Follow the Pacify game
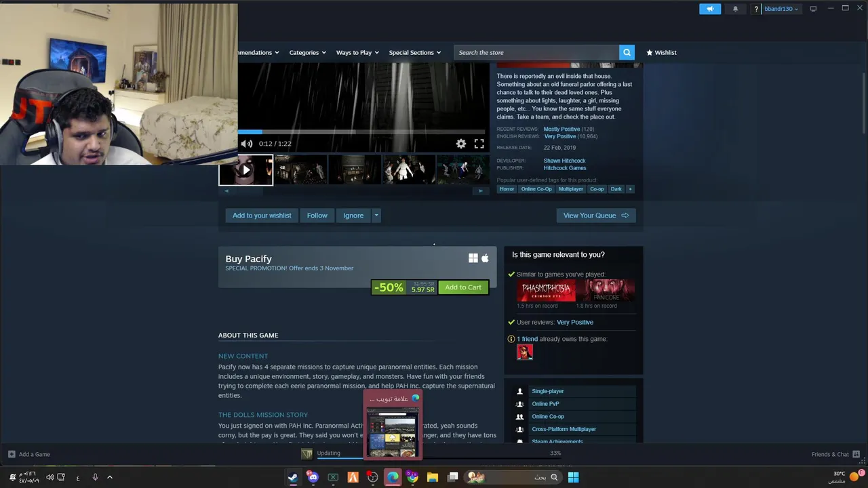This screenshot has width=868, height=488. click(x=317, y=216)
